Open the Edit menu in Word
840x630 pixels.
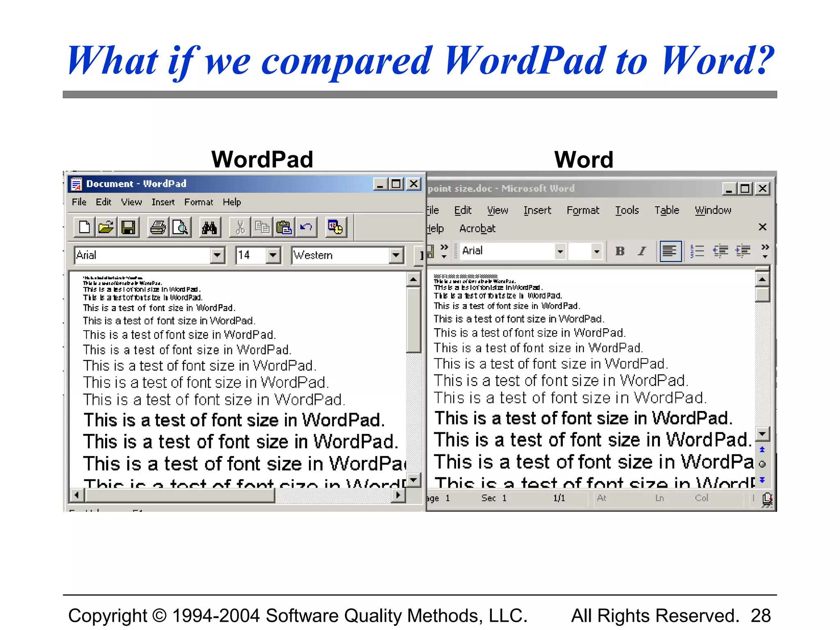click(x=463, y=210)
